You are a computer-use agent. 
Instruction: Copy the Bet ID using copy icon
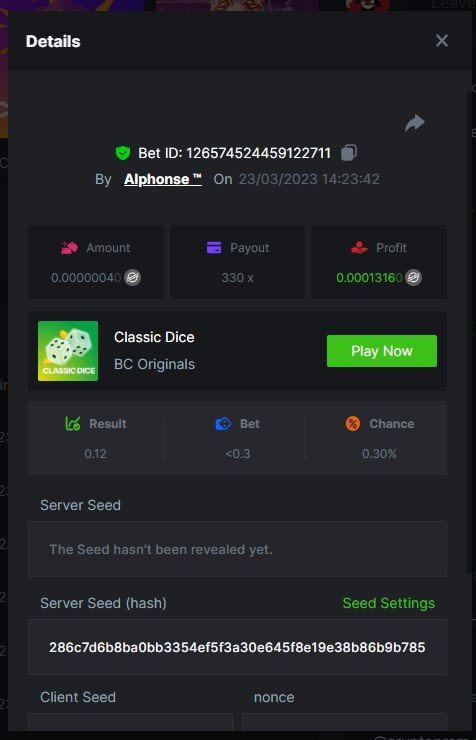[349, 152]
